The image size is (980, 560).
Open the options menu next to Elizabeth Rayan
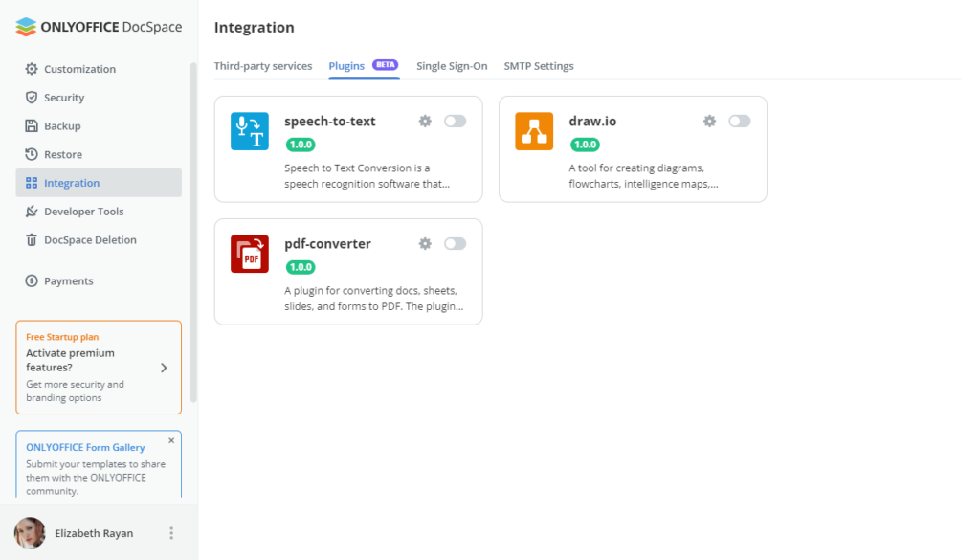point(169,532)
